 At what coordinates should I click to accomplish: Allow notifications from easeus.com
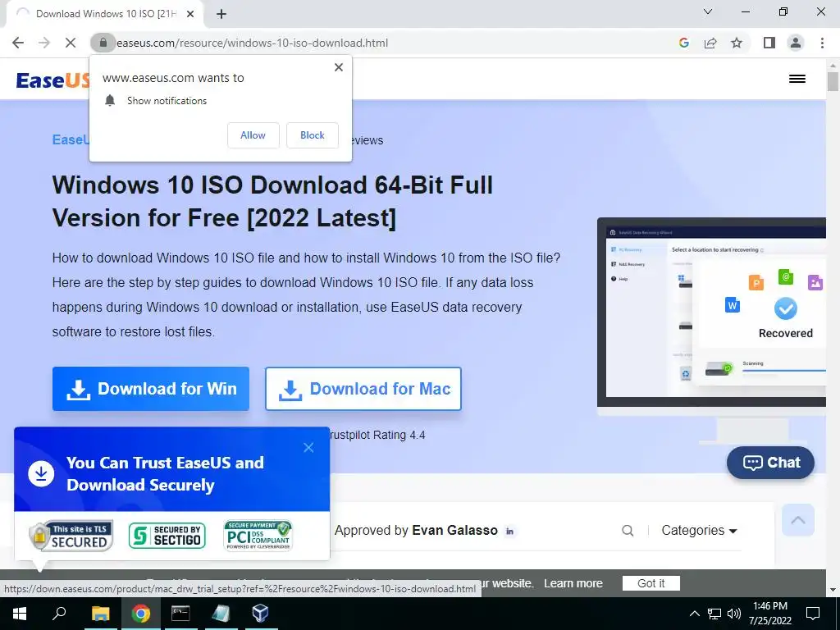tap(253, 135)
